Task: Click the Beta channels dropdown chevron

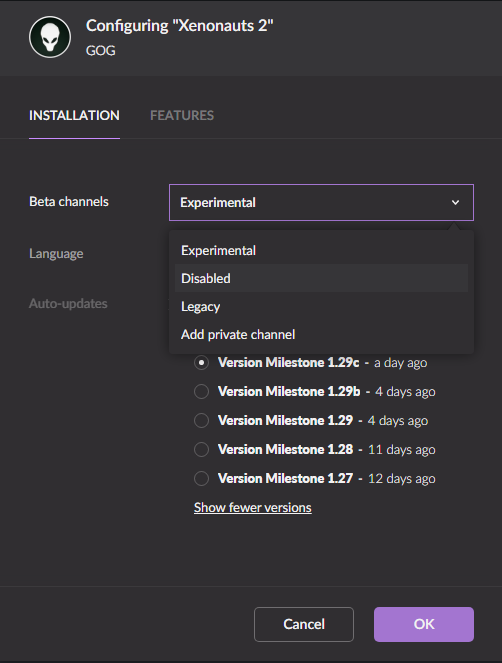Action: (x=455, y=203)
